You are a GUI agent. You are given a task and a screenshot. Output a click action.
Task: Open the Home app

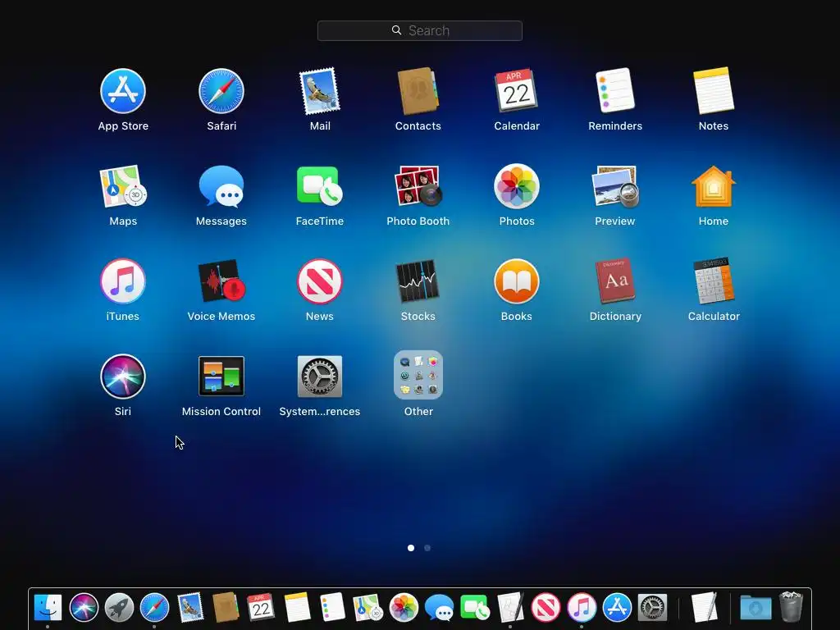pos(714,186)
